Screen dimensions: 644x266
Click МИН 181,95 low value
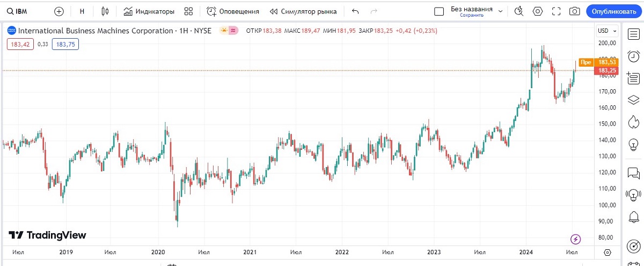[339, 31]
